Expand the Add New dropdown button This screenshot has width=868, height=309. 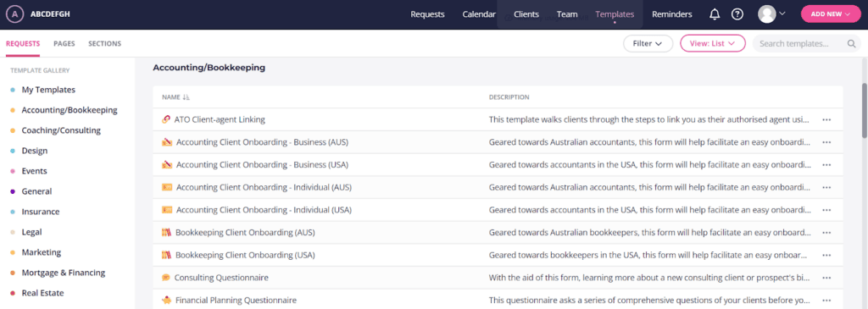tap(831, 14)
